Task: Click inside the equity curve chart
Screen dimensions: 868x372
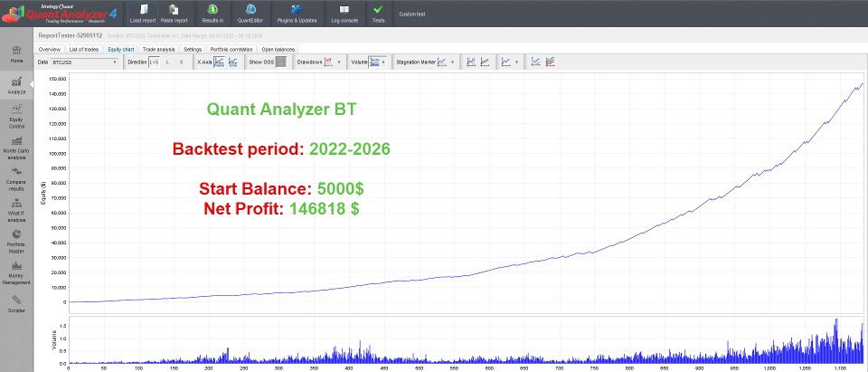Action: point(465,193)
